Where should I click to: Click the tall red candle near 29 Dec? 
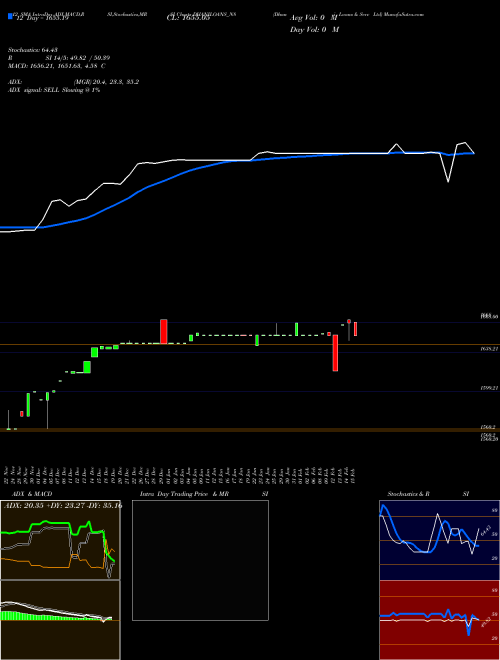click(x=164, y=331)
